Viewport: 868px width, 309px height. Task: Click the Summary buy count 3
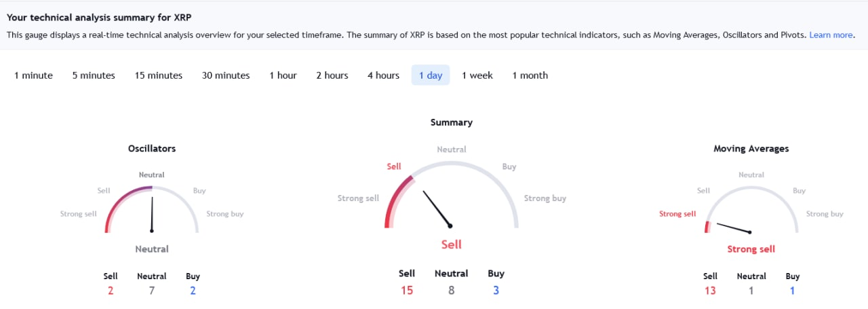pyautogui.click(x=496, y=290)
